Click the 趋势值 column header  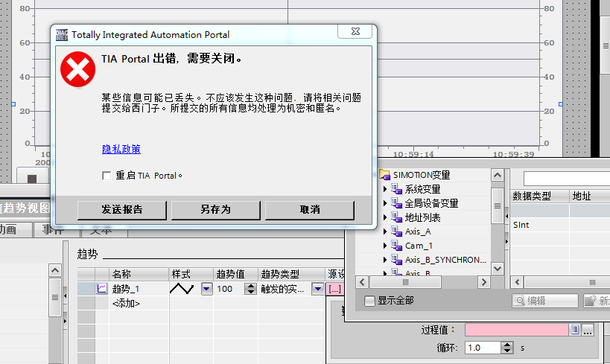235,274
